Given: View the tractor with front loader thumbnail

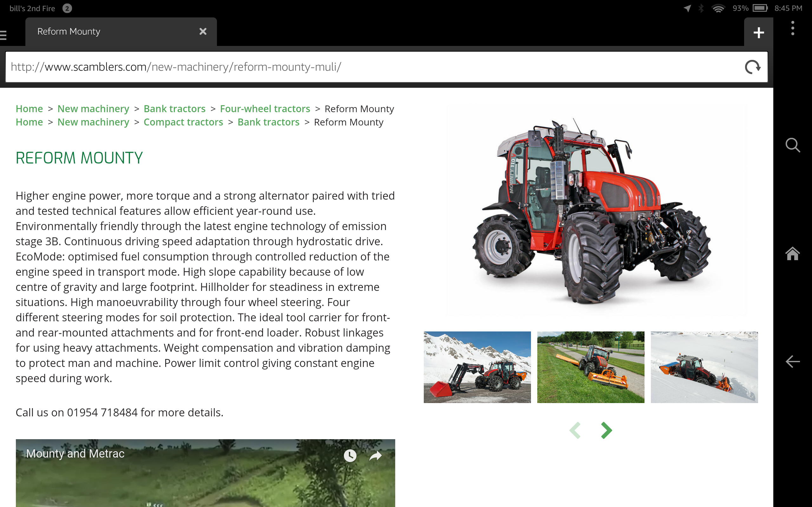Looking at the screenshot, I should (x=477, y=367).
